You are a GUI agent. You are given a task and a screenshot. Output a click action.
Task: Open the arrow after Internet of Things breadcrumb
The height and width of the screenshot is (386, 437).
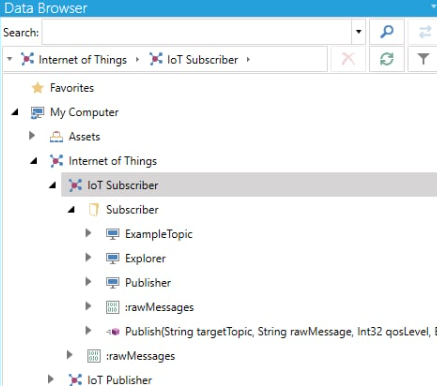click(137, 60)
